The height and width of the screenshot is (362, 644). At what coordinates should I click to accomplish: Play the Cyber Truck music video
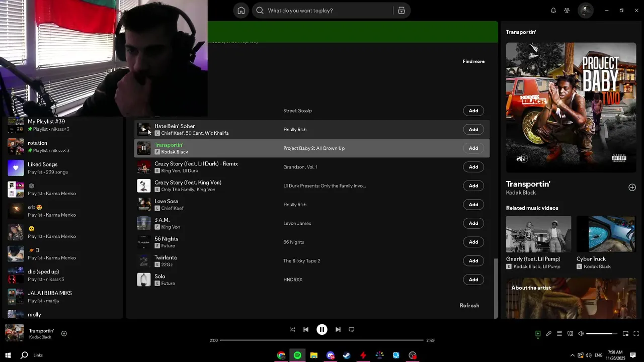606,234
